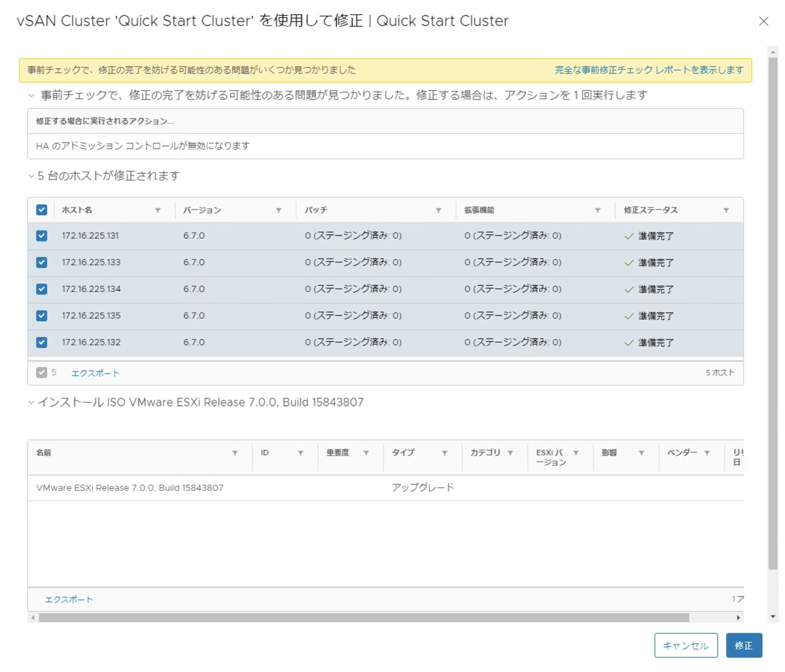Click the selected-count checkbox in hosts footer
Viewport: 785px width, 672px height.
tap(42, 372)
